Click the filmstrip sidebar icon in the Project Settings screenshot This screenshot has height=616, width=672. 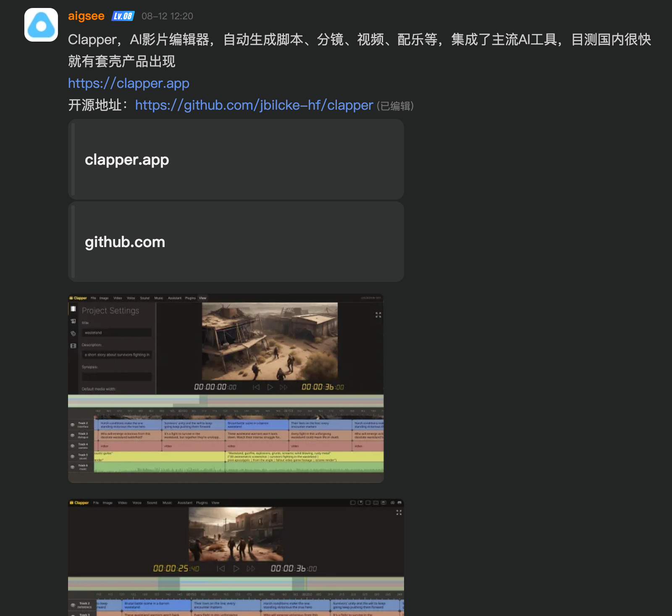73,346
